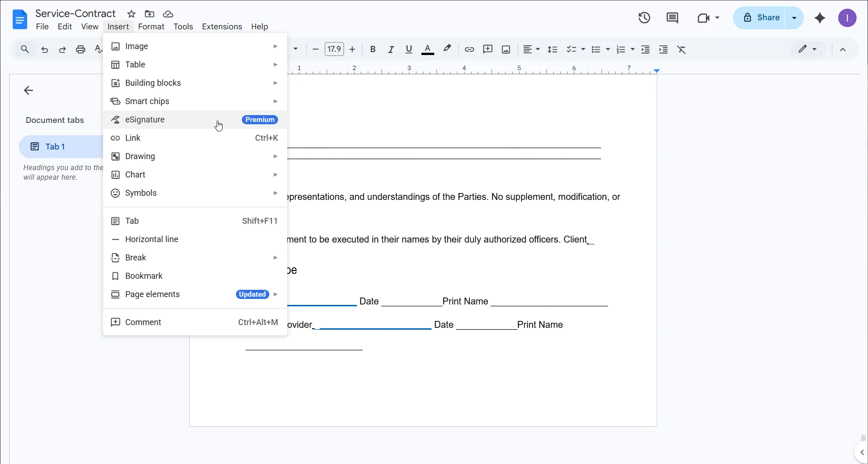Viewport: 868px width, 464px height.
Task: Expand the Building blocks submenu
Action: click(x=195, y=83)
